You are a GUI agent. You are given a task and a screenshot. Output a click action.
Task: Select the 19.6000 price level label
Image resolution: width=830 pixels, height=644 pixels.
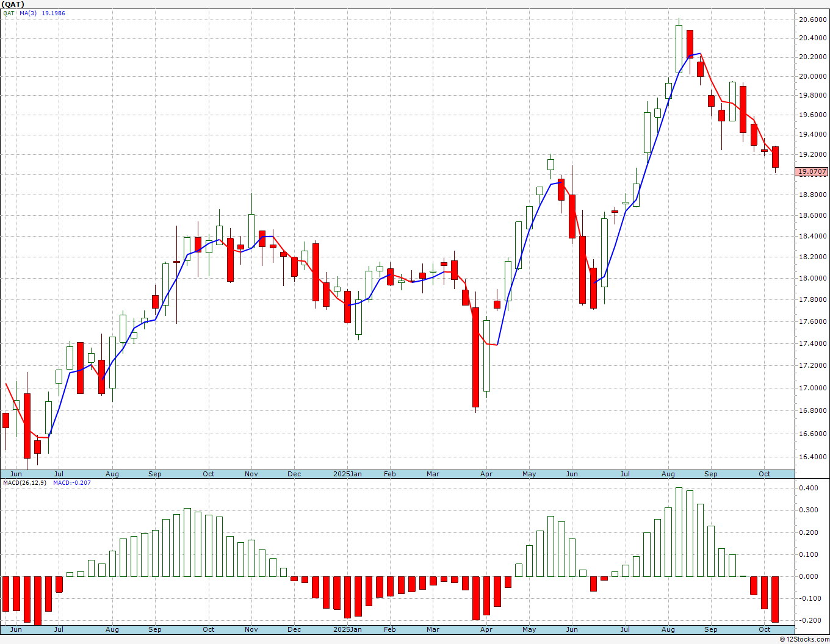tap(813, 115)
